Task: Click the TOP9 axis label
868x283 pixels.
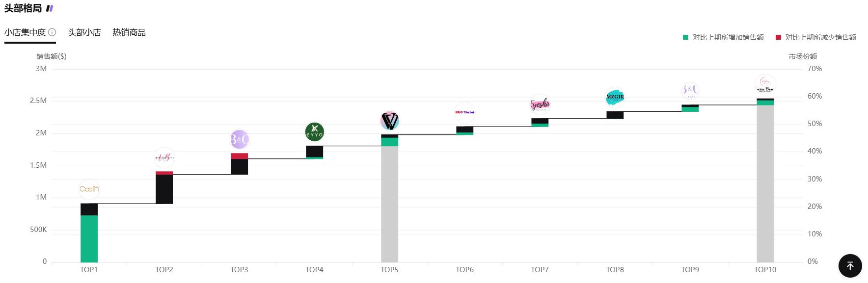Action: [x=690, y=269]
